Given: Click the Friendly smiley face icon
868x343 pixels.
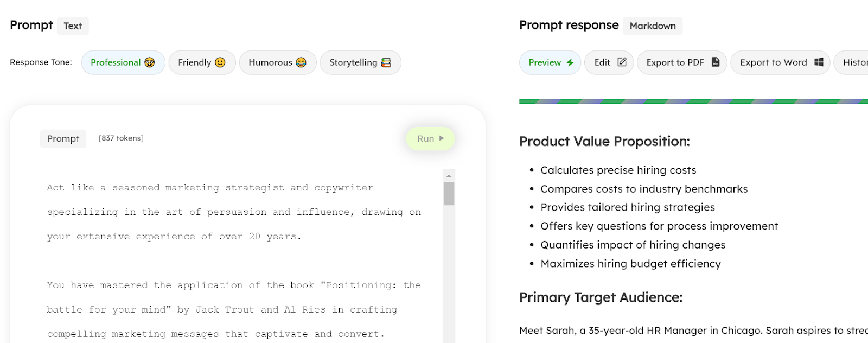Looking at the screenshot, I should click(x=220, y=62).
